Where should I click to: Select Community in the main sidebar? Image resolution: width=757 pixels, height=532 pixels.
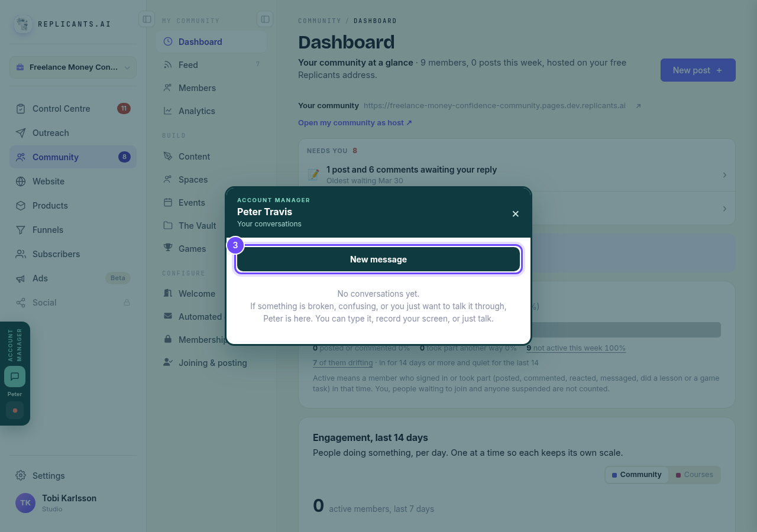(x=73, y=157)
